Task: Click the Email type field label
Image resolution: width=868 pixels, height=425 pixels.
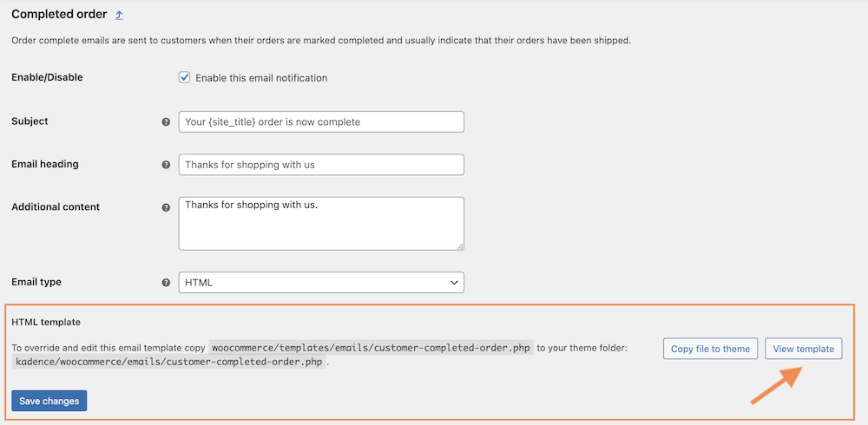Action: tap(36, 282)
